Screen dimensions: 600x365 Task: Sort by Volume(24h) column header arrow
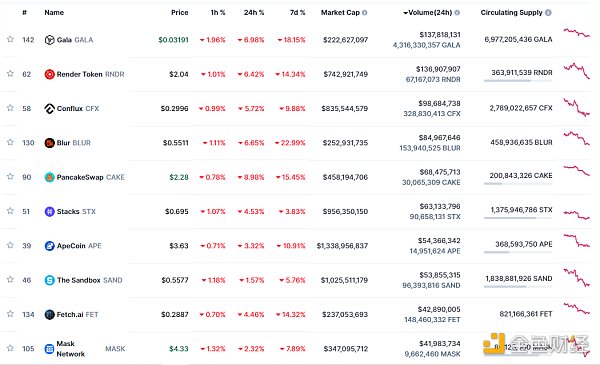[x=405, y=13]
